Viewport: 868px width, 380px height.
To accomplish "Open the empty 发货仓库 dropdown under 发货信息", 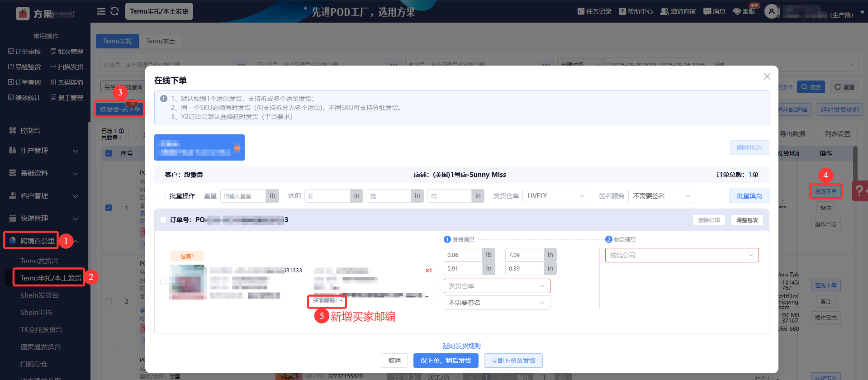I will pyautogui.click(x=497, y=286).
